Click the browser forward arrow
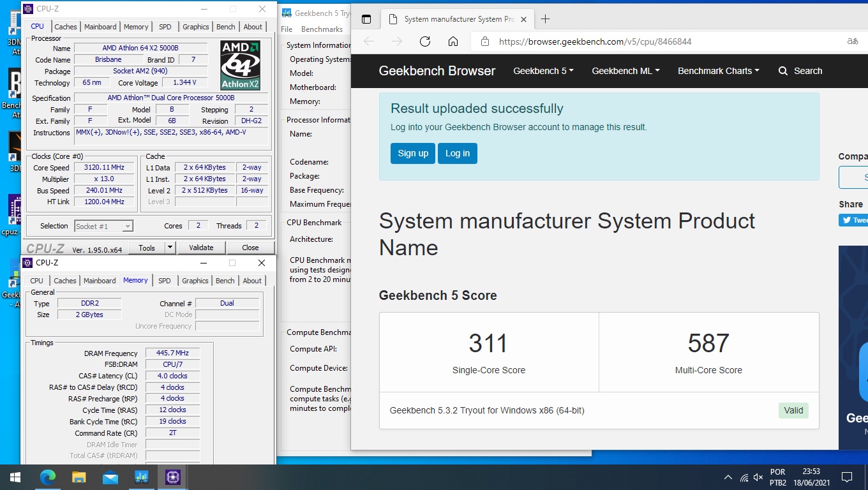868x490 pixels. pos(397,41)
